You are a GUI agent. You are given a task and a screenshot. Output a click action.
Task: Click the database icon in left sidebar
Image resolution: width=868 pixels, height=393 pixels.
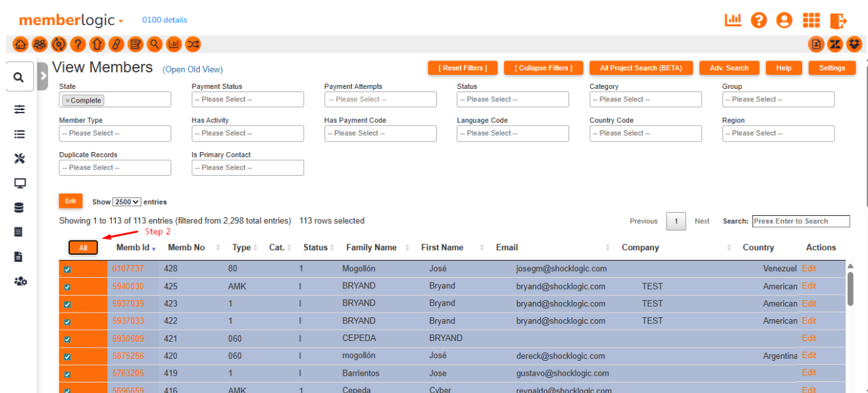[19, 207]
